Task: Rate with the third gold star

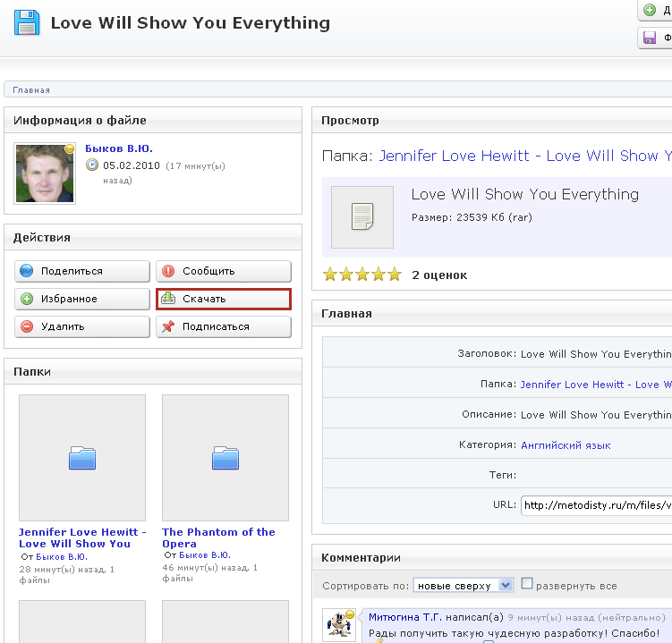Action: (x=362, y=275)
